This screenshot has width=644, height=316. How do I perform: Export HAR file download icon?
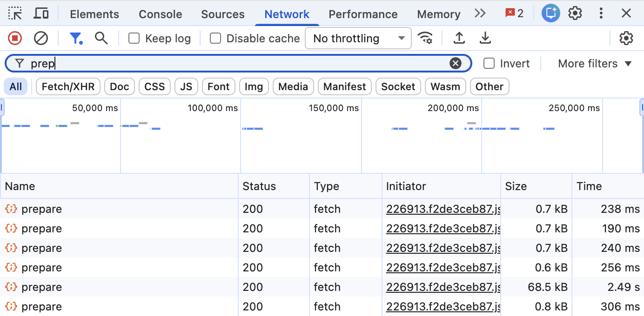tap(485, 38)
